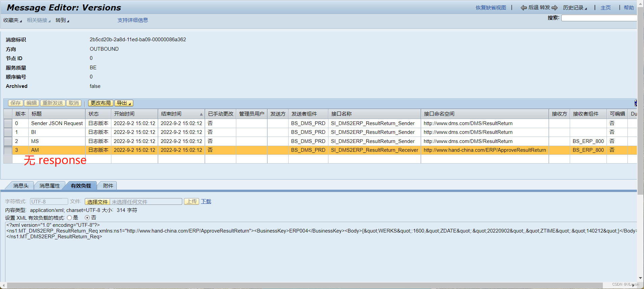Click the 选择文件 button
This screenshot has width=644, height=289.
click(x=97, y=202)
